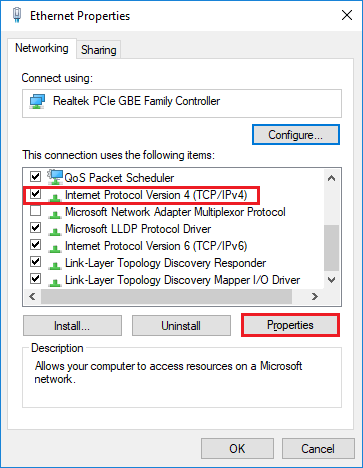Uncheck the QoS Packet Scheduler checkbox

tap(35, 176)
